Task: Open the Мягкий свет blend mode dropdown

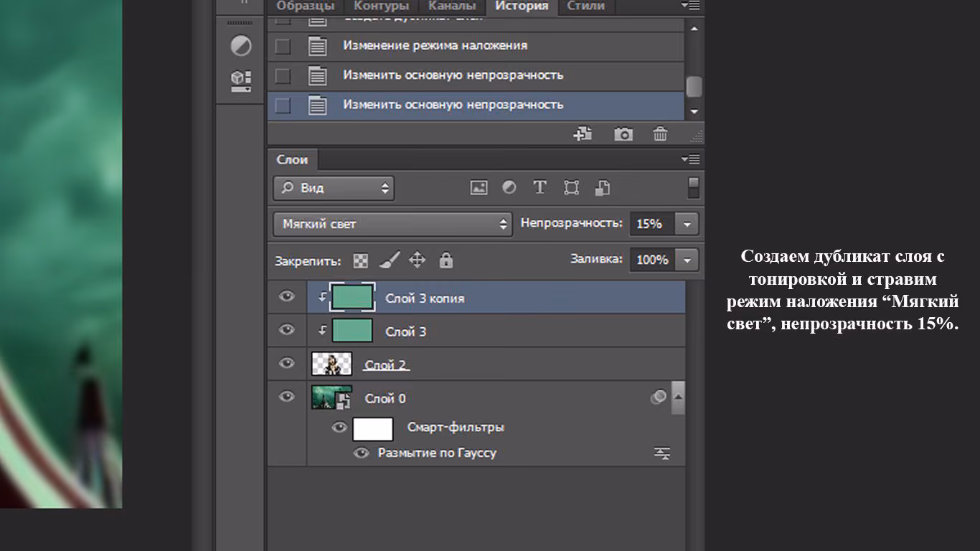Action: (x=392, y=224)
